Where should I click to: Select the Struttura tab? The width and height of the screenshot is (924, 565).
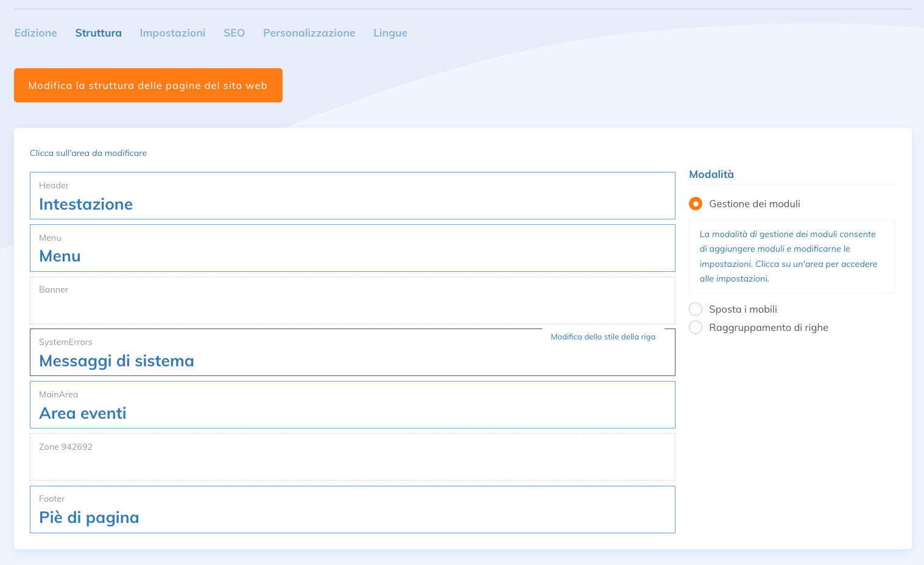98,33
